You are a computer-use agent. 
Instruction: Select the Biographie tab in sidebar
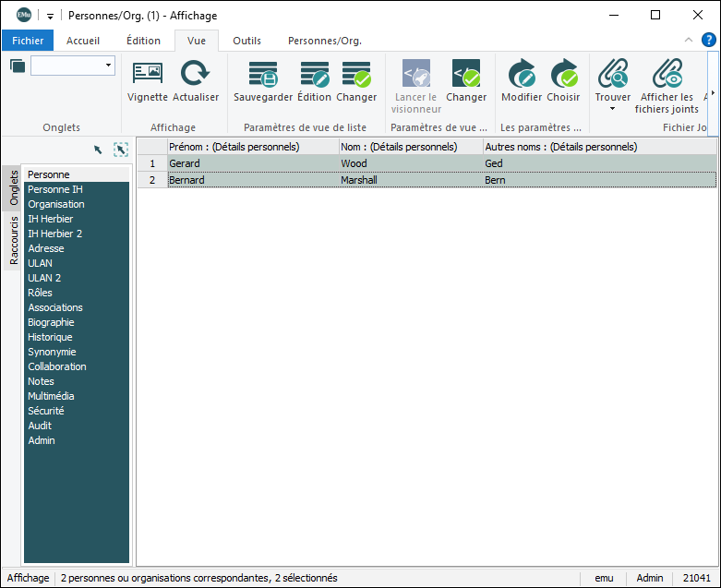coord(51,322)
